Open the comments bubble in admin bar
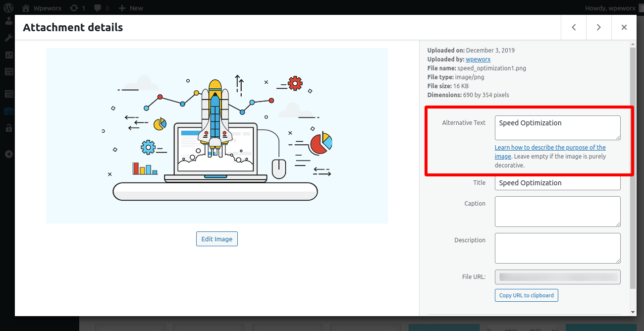 click(101, 8)
